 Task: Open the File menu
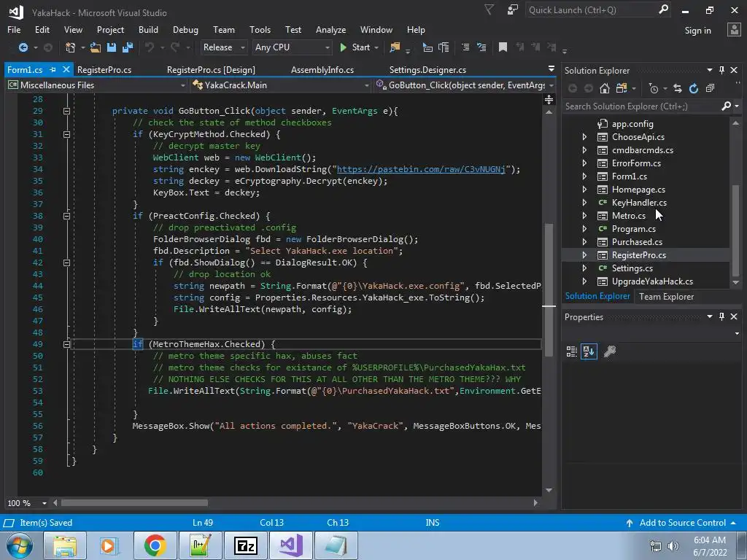[14, 29]
